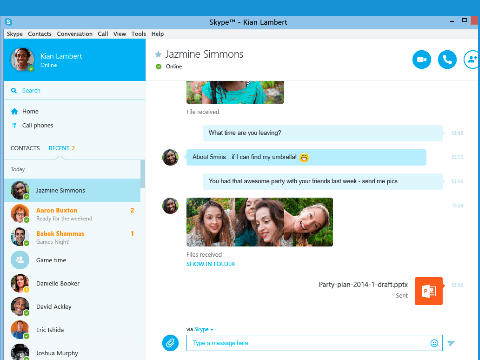Select contact David Ackley

[72, 306]
